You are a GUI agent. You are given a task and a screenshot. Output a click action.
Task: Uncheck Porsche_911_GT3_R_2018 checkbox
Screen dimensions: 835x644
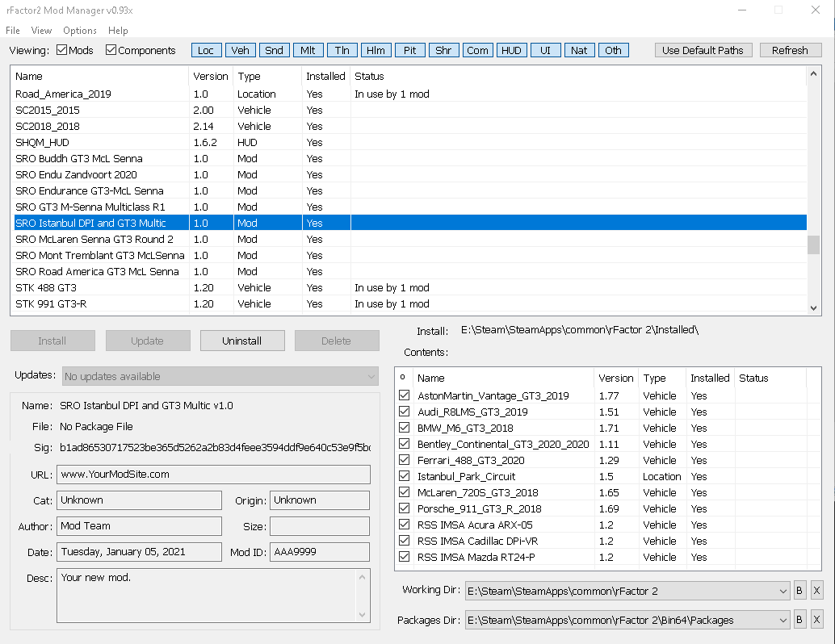coord(405,508)
